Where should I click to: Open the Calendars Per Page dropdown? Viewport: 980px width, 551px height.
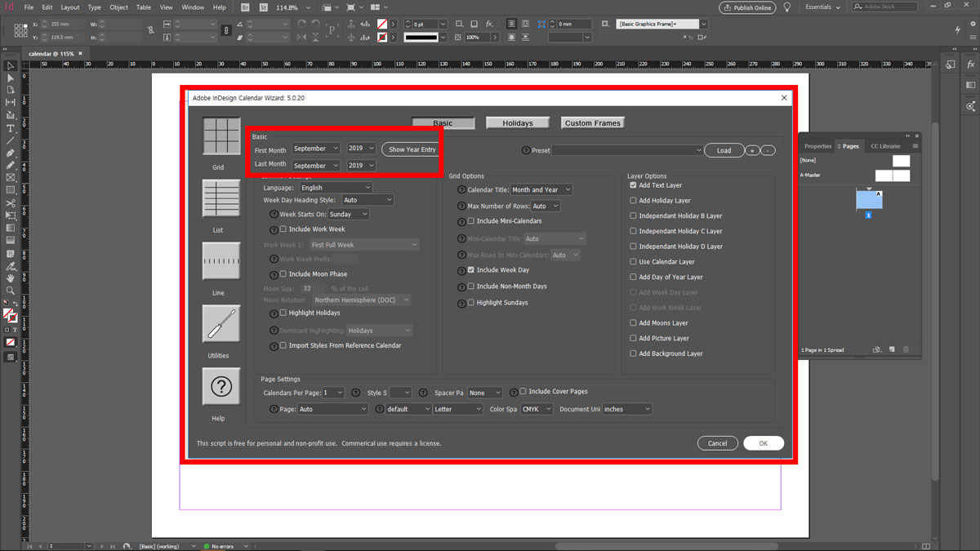point(333,393)
